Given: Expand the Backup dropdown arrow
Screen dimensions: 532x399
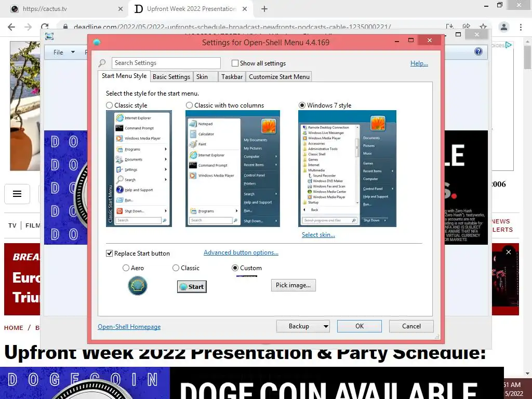Looking at the screenshot, I should pos(326,326).
